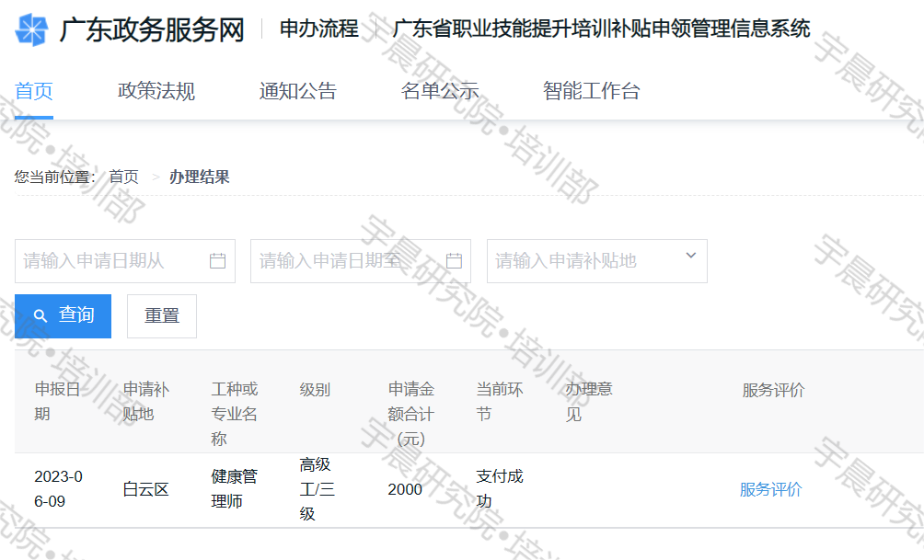Switch to the 政策法规 tab
This screenshot has width=924, height=560.
point(156,91)
